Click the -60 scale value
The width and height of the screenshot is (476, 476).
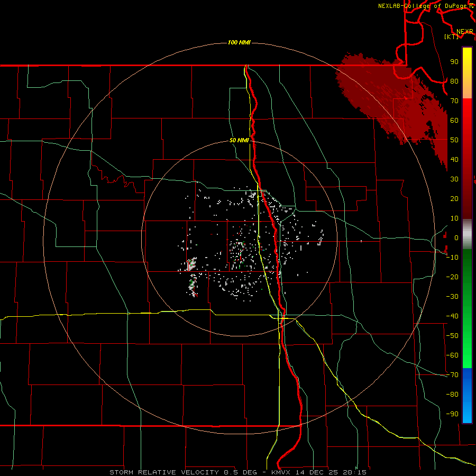pos(452,355)
